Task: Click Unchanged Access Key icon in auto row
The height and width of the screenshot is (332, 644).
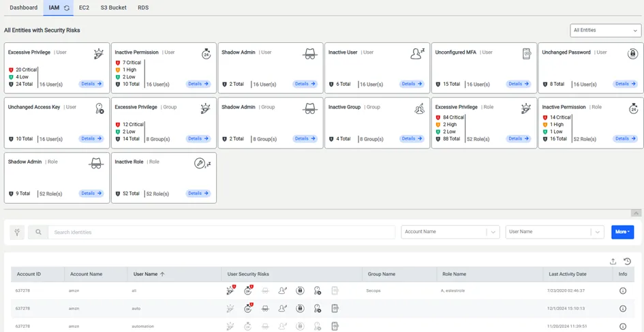Action: pos(318,308)
